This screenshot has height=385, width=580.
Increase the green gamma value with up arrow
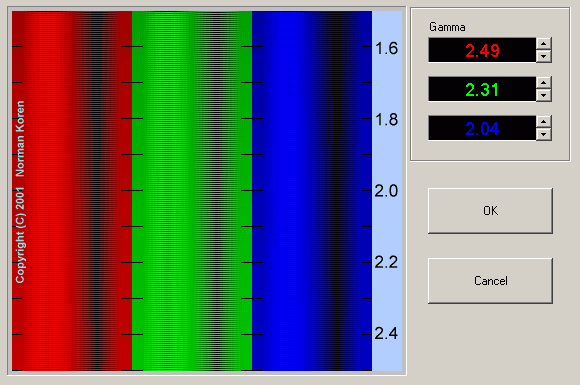(543, 83)
